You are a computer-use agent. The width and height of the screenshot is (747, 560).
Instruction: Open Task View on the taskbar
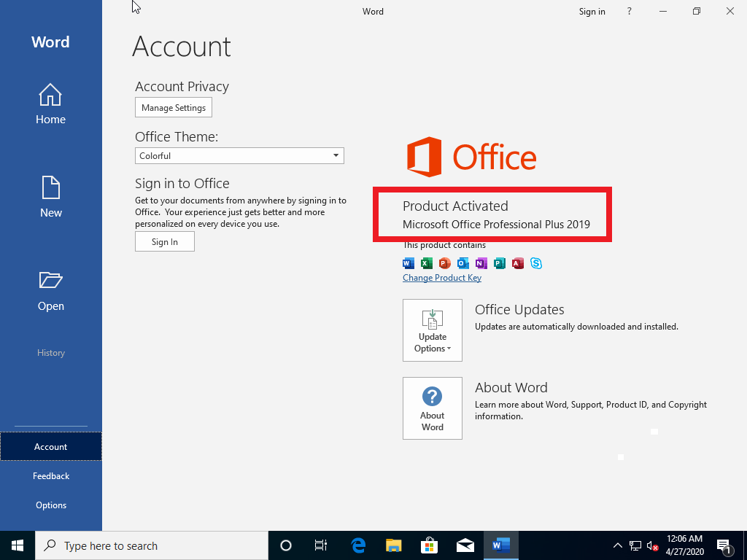(321, 545)
